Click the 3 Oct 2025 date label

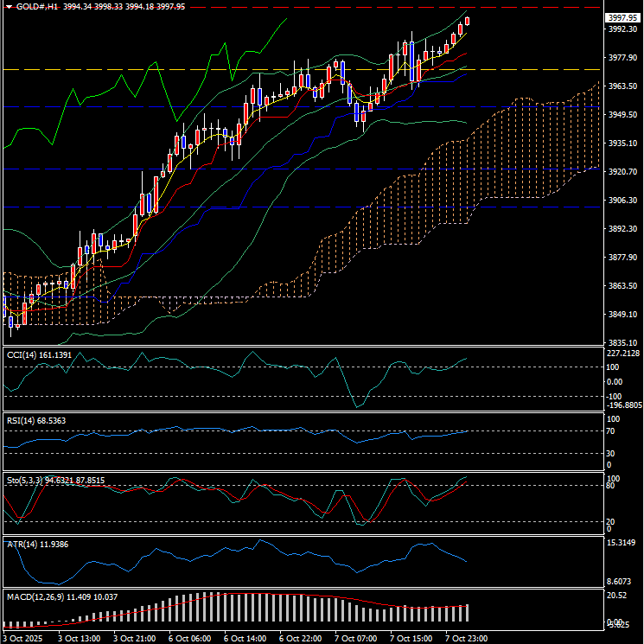[23, 638]
